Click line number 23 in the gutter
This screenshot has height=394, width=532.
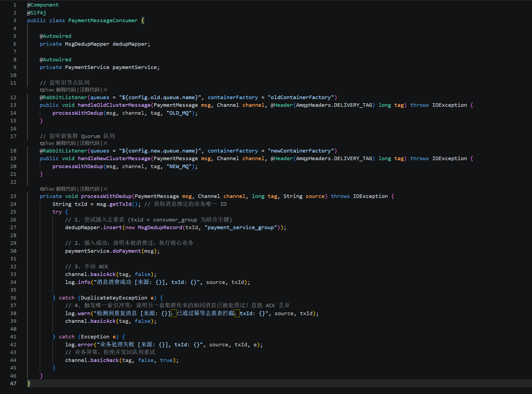[13, 196]
